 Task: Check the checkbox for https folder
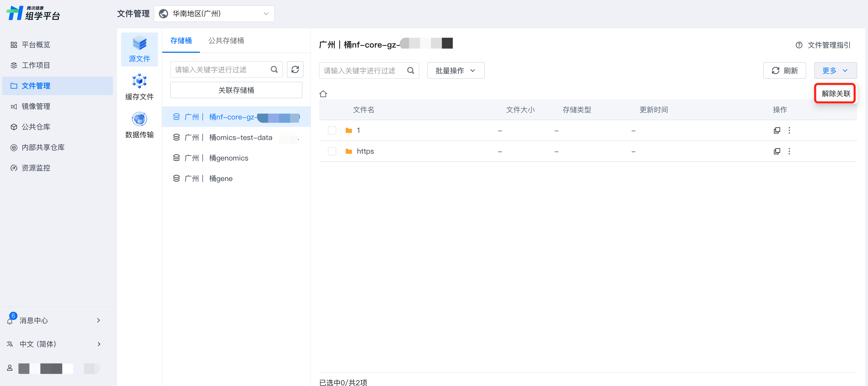pyautogui.click(x=332, y=151)
